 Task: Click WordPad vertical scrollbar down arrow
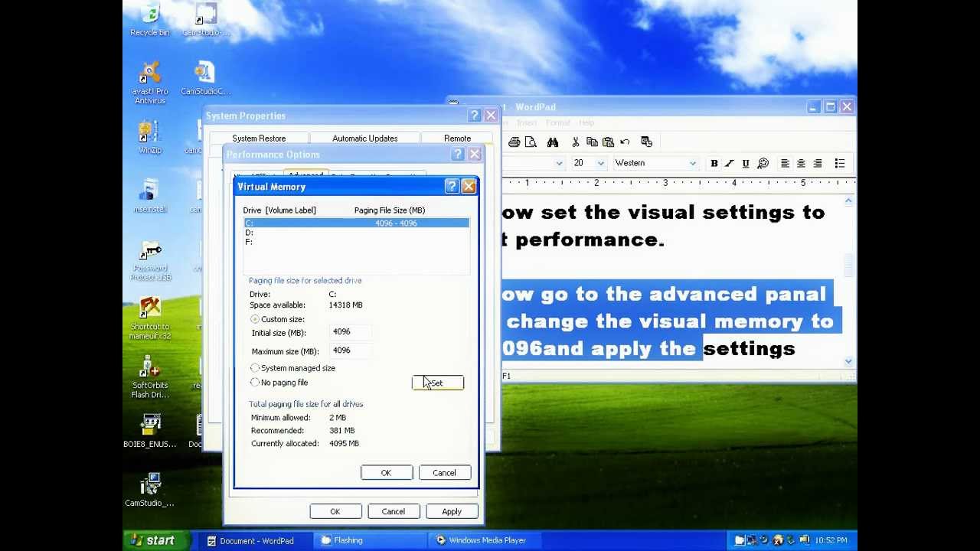tap(848, 361)
